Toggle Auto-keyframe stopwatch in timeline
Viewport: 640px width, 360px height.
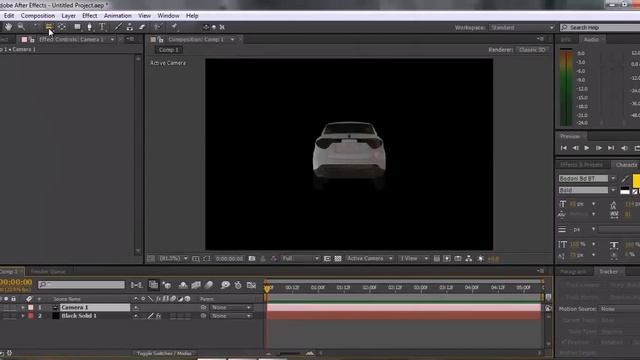(238, 285)
